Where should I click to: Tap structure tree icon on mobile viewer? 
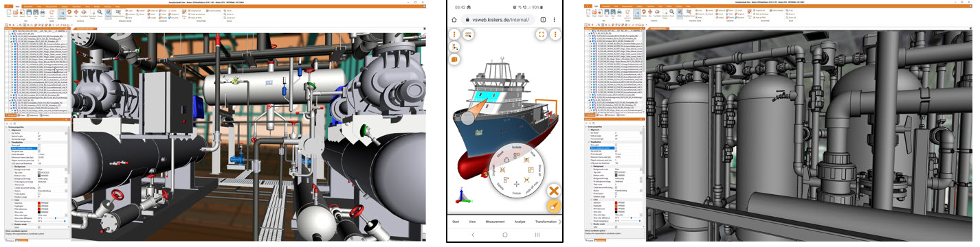[x=455, y=47]
